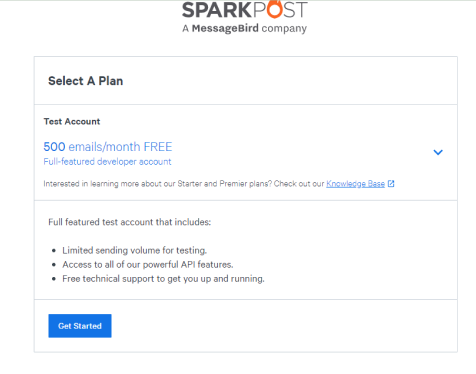Click Full featured test account description text

click(129, 222)
